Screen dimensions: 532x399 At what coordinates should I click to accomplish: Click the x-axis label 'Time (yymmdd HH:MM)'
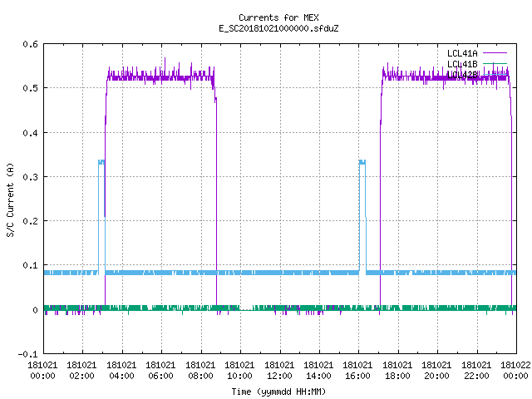point(278,392)
